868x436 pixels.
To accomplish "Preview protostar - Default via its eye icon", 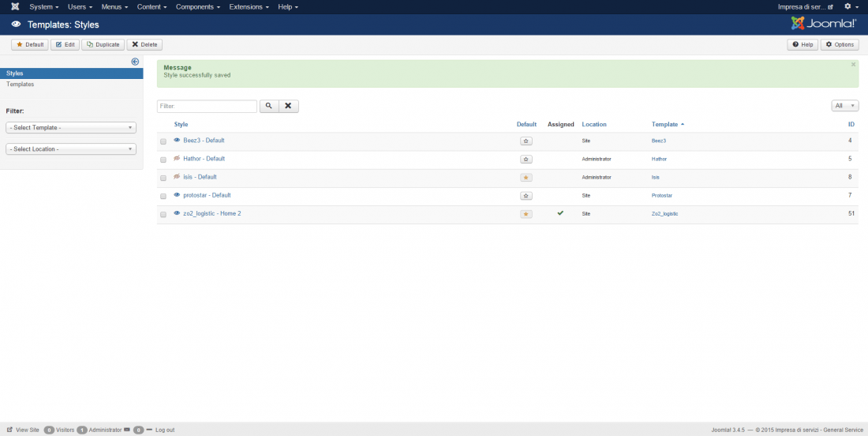I will pyautogui.click(x=177, y=195).
